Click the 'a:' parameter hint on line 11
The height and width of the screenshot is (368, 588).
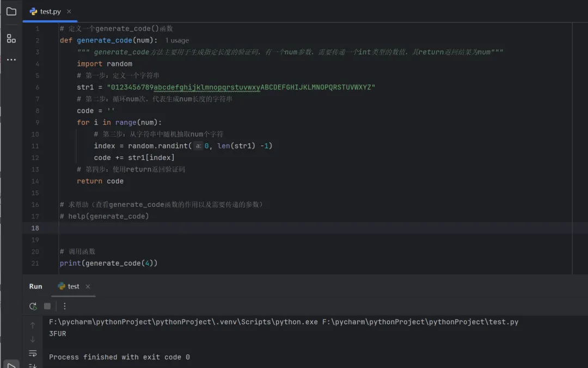tap(198, 146)
